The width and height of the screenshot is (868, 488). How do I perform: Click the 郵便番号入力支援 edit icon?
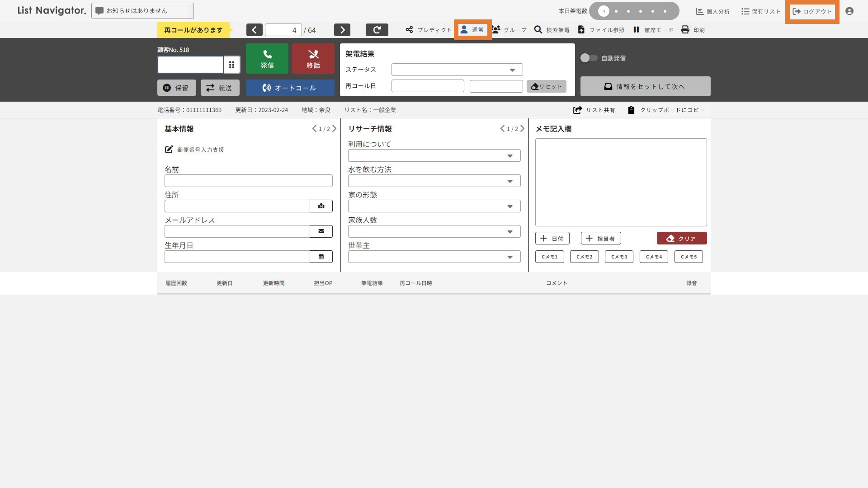pyautogui.click(x=169, y=150)
